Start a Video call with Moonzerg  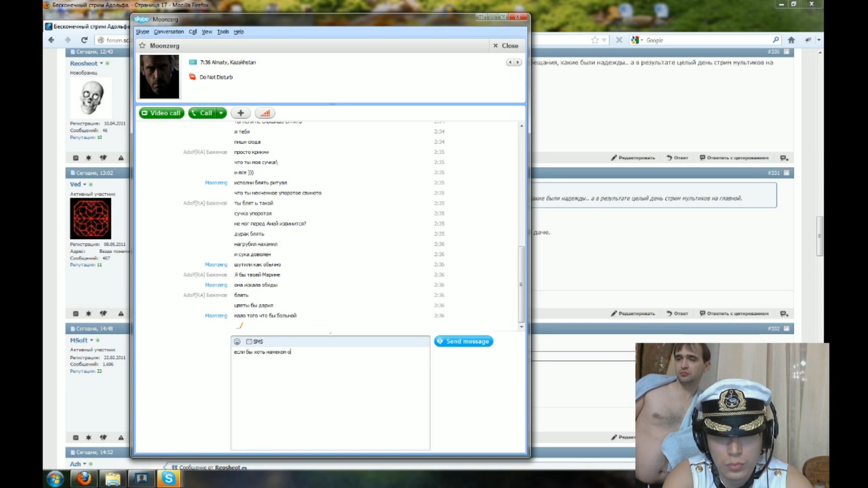161,113
